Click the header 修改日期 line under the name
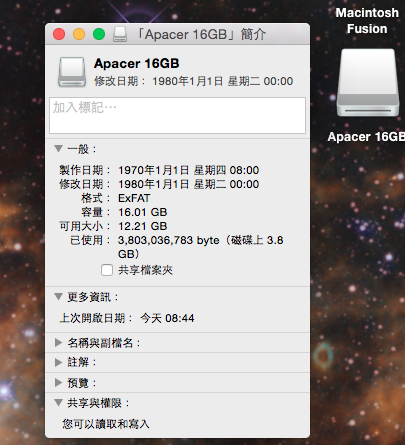Viewport: 405px width, 445px height. tap(194, 81)
